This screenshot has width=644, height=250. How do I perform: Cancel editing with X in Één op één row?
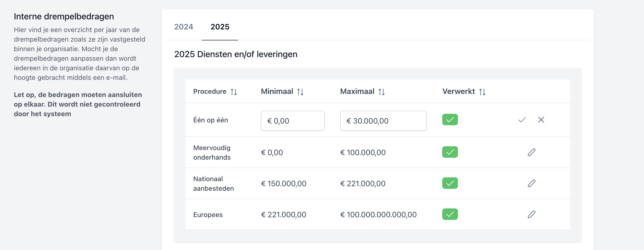[541, 120]
